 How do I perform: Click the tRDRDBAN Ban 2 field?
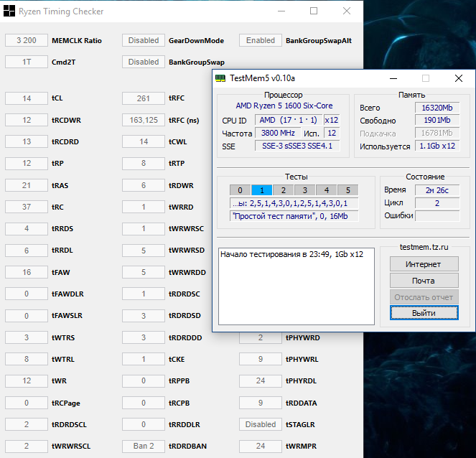[144, 446]
